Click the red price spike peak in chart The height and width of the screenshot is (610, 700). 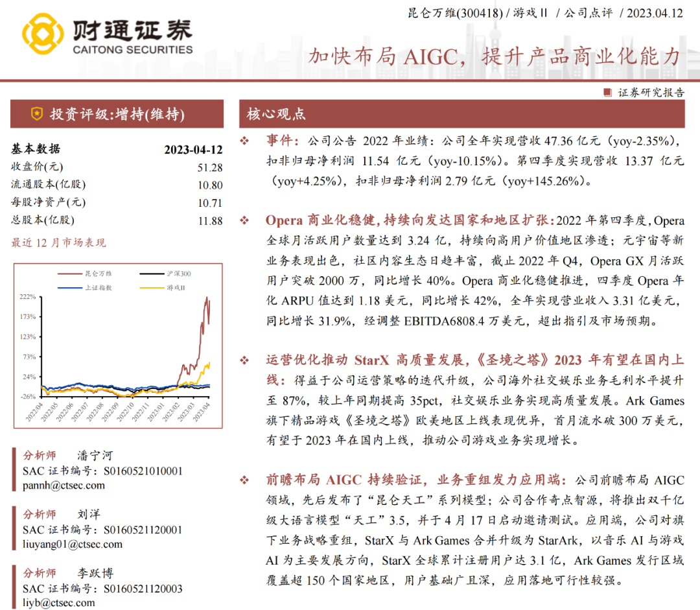click(x=207, y=298)
